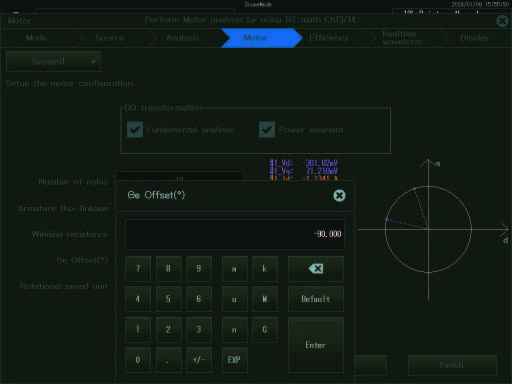Screen dimensions: 512x384
Task: Open the System1 dropdown
Action: pos(53,62)
